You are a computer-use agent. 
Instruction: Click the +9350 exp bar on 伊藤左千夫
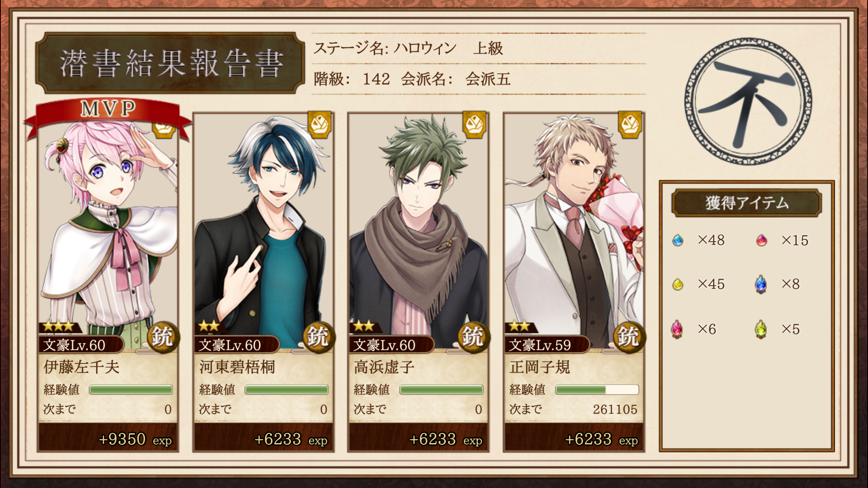[108, 438]
